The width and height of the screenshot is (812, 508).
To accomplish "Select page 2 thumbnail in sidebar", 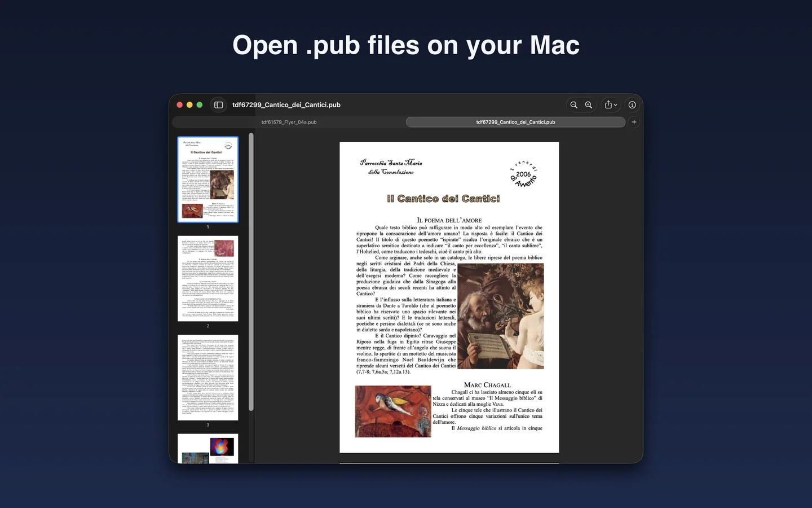I will [x=208, y=278].
